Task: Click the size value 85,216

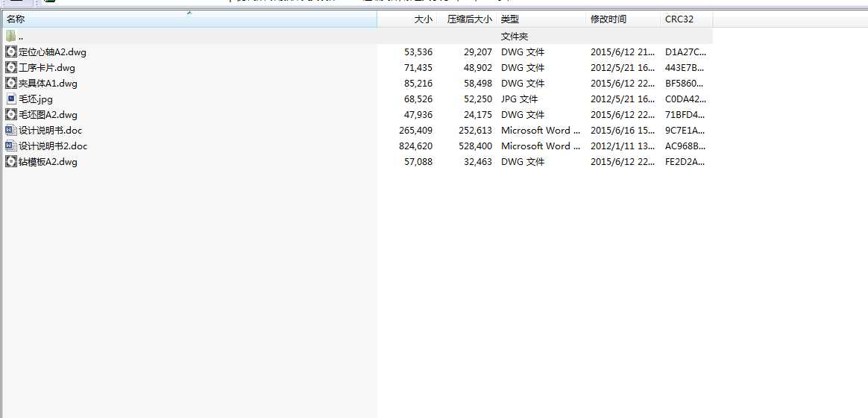Action: click(x=418, y=84)
